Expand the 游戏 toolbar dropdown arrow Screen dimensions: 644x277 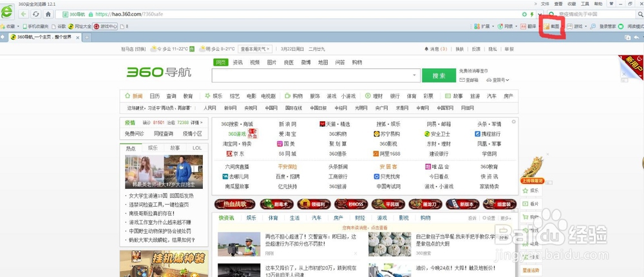tap(585, 26)
